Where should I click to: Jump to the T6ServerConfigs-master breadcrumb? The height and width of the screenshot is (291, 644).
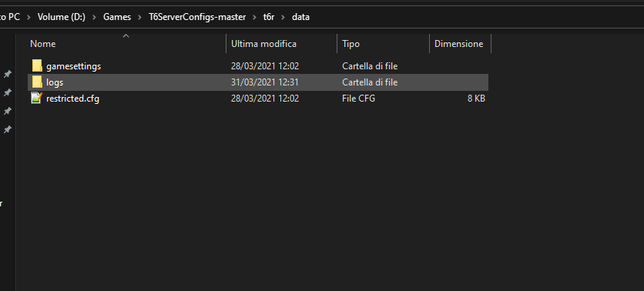pos(197,17)
